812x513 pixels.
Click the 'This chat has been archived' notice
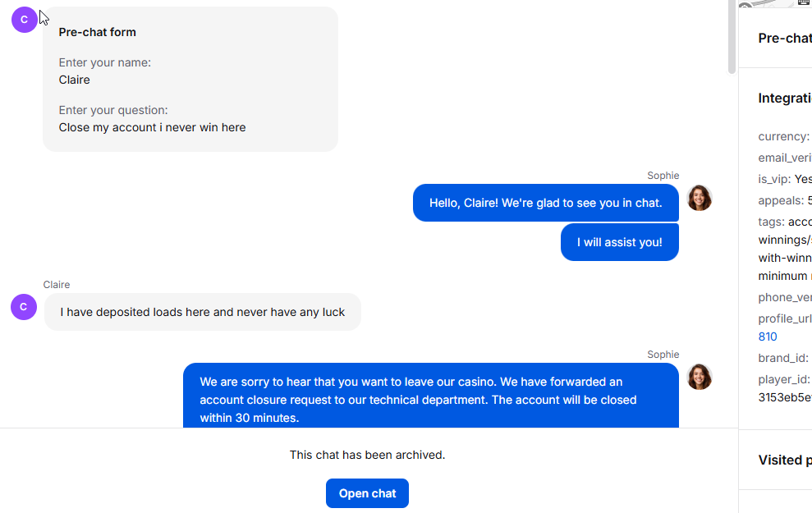[367, 455]
